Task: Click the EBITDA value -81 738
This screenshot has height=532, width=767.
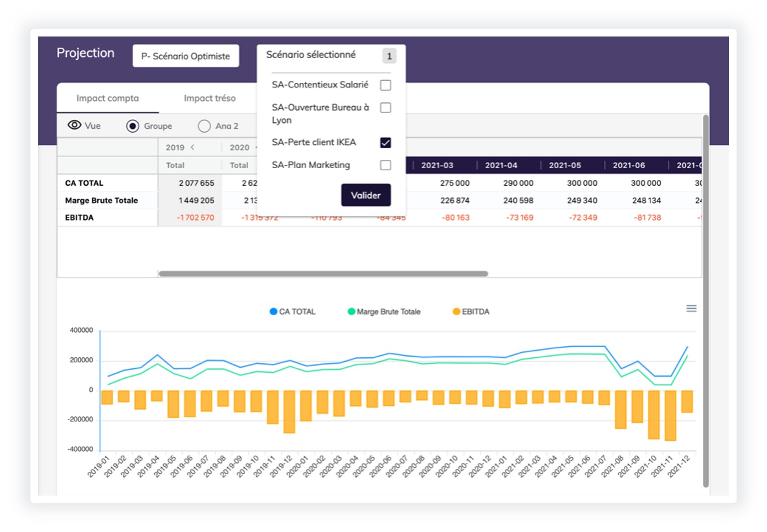Action: pos(648,217)
